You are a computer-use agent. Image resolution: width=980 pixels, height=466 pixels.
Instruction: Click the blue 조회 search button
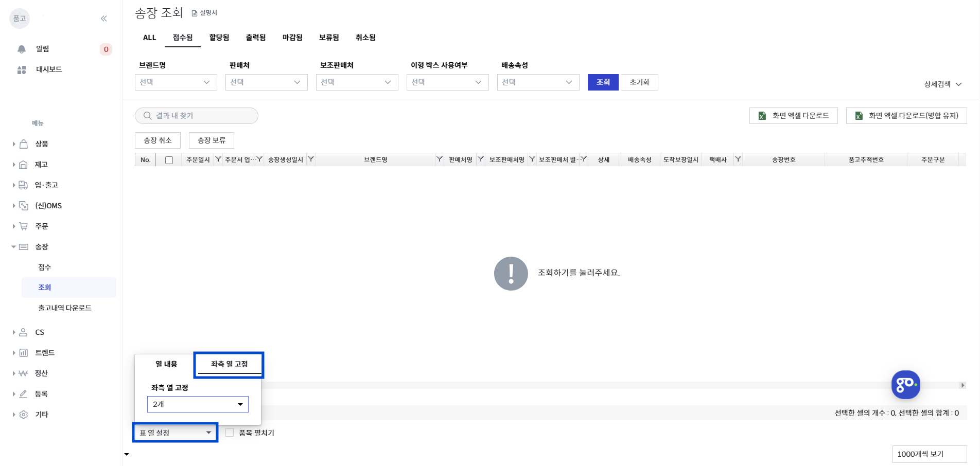(603, 82)
